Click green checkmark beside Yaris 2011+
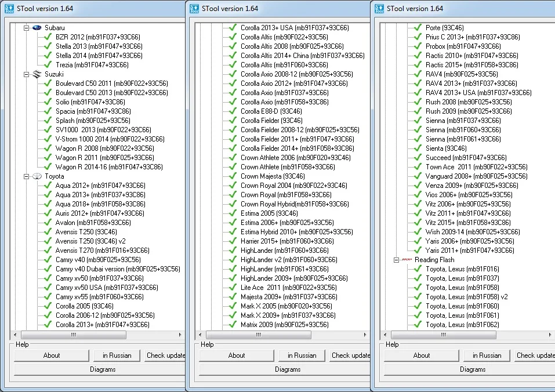 (x=418, y=250)
